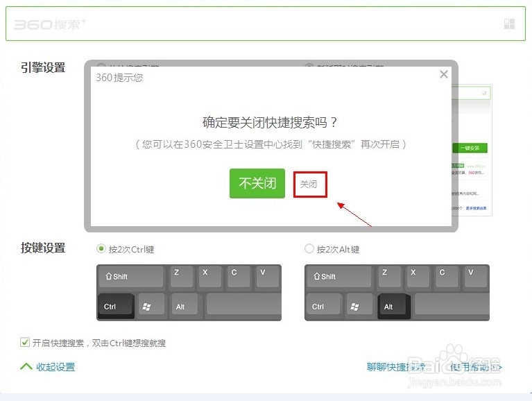Open 聊聊快捷搜索 link
The width and height of the screenshot is (532, 401).
click(x=396, y=367)
